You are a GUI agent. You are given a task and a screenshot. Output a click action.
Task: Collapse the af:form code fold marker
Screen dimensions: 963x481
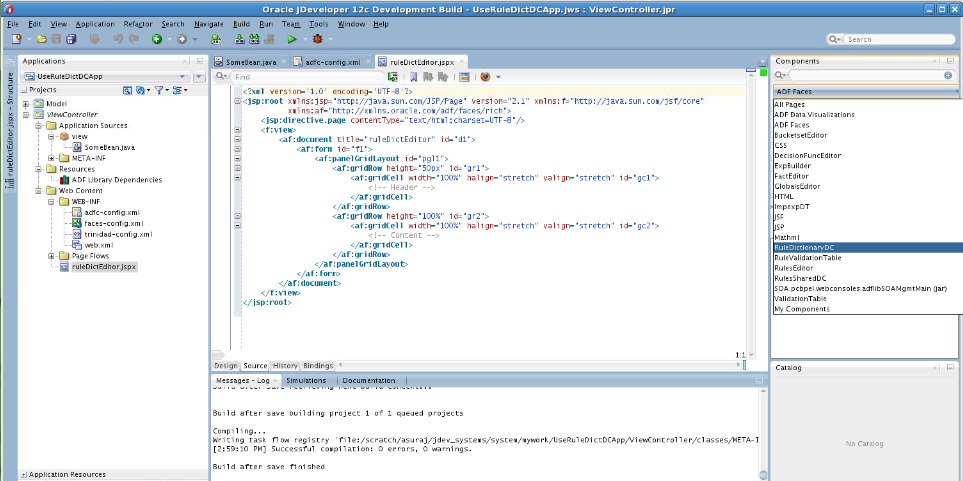pyautogui.click(x=237, y=149)
